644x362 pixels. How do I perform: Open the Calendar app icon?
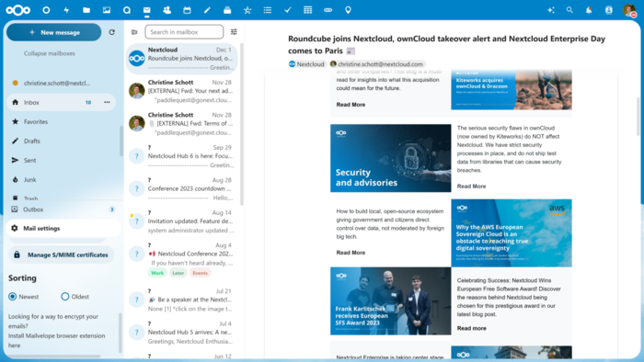187,10
